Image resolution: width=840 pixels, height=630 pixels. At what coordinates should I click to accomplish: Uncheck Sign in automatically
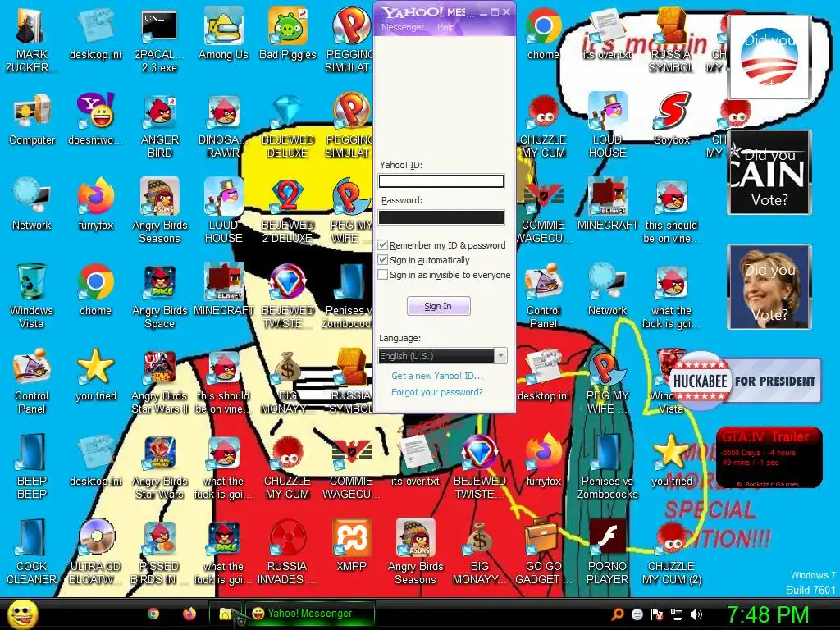[382, 260]
